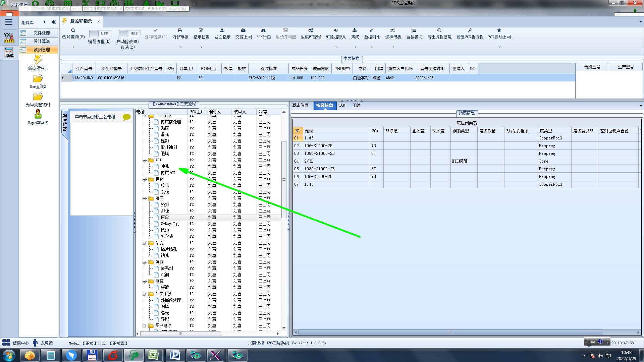Open dropdown arrow below 型号查询
Image resolution: width=644 pixels, height=362 pixels.
click(x=73, y=47)
